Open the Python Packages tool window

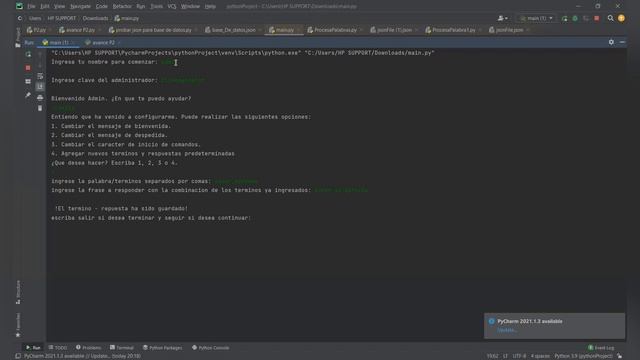point(162,348)
